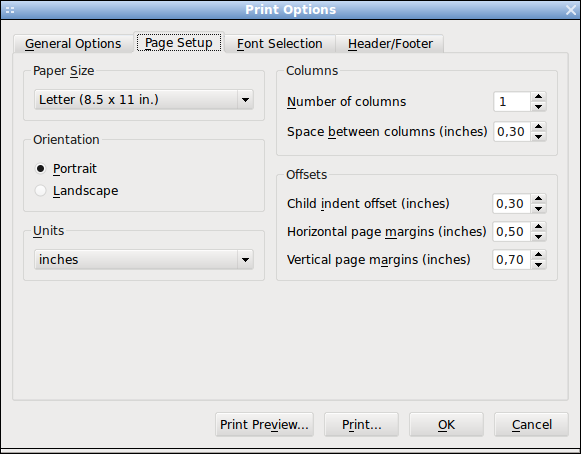This screenshot has height=454, width=581.
Task: Decrease the number of columns
Action: coord(538,107)
